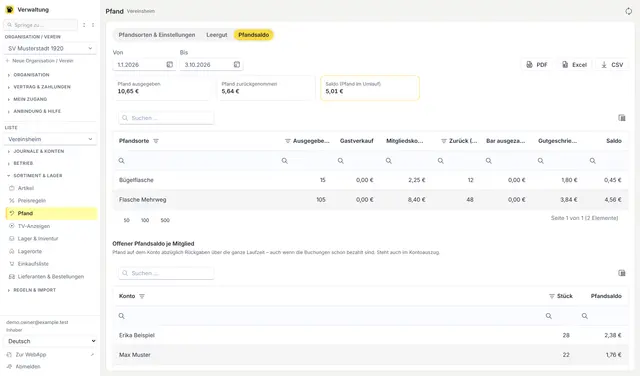Open Preisregeln in the sidebar
This screenshot has height=376, width=640.
pyautogui.click(x=51, y=200)
